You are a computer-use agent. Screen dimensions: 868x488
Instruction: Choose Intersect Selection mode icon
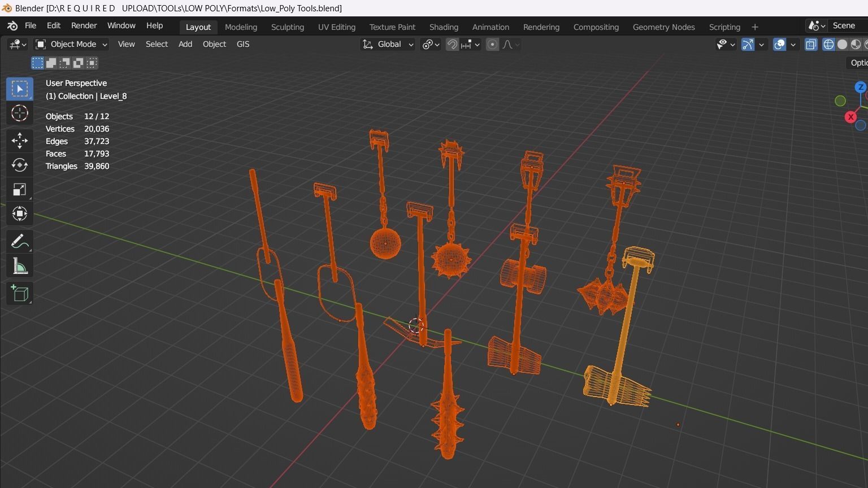[x=92, y=63]
